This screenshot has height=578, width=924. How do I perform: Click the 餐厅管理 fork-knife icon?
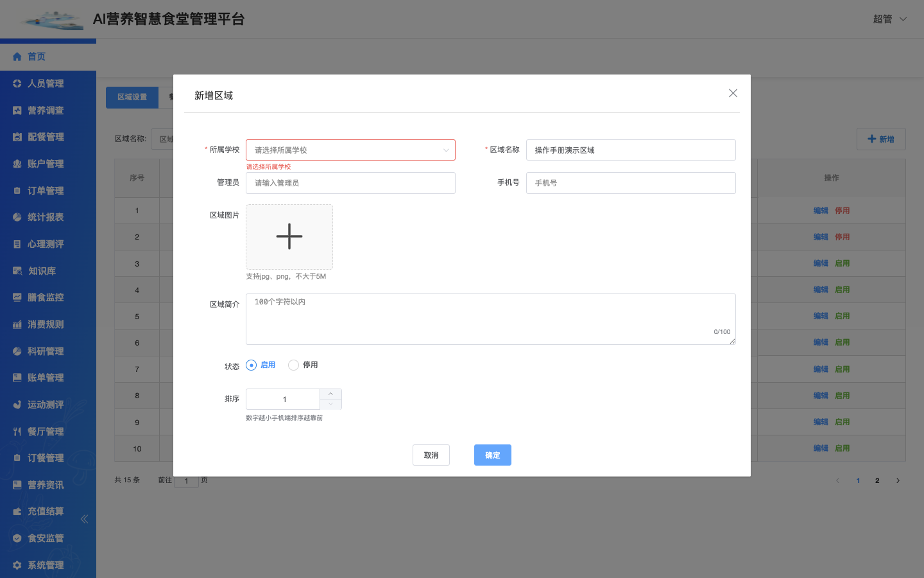tap(17, 432)
